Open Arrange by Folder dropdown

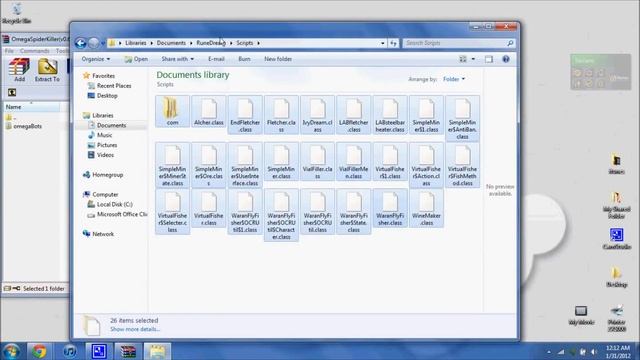(x=454, y=79)
